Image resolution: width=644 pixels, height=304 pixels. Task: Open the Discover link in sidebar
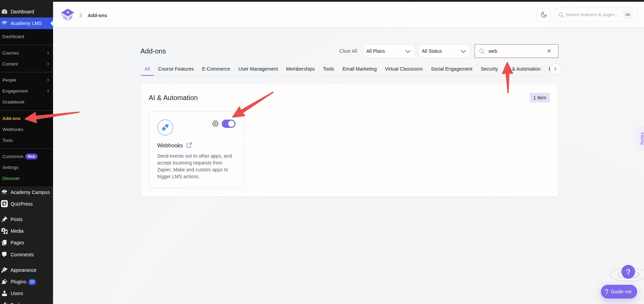[x=11, y=179]
